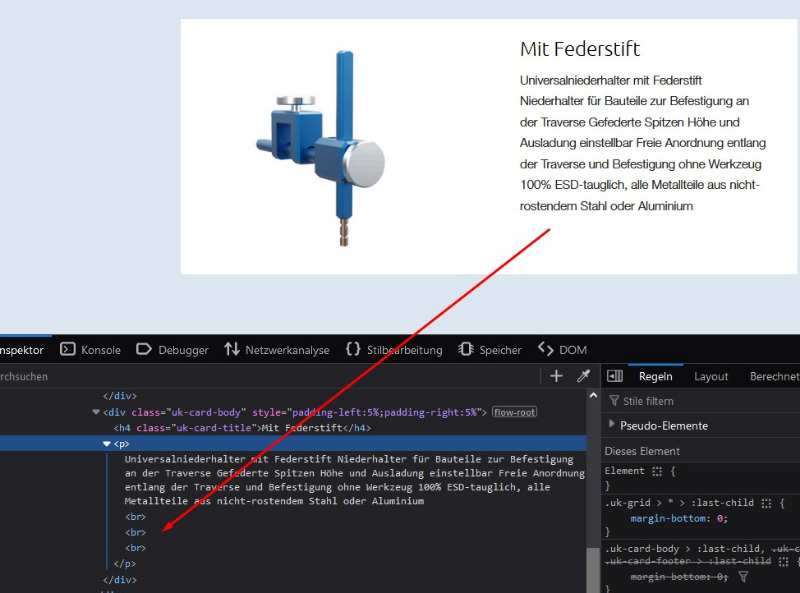This screenshot has width=800, height=593.
Task: Click the Element inline rule selector
Action: click(624, 471)
